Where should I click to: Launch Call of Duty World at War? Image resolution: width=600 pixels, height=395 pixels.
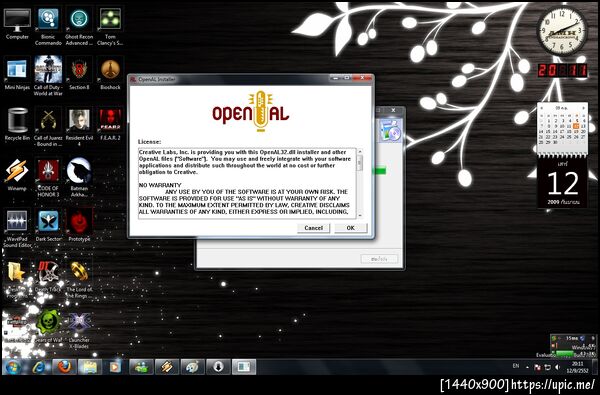tap(48, 76)
